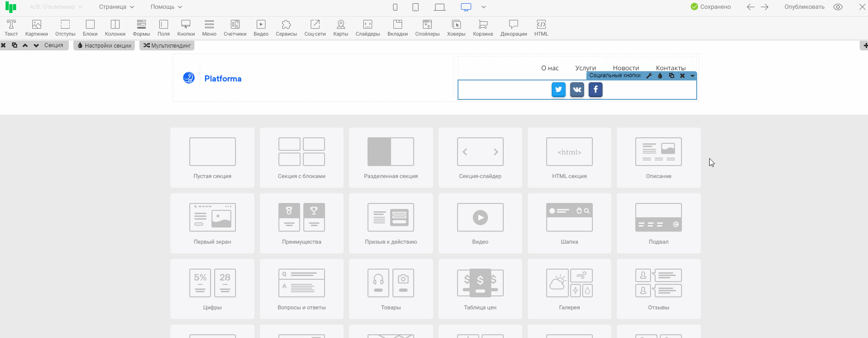Insert Колонки layout
Screen dimensions: 868x338
click(115, 28)
